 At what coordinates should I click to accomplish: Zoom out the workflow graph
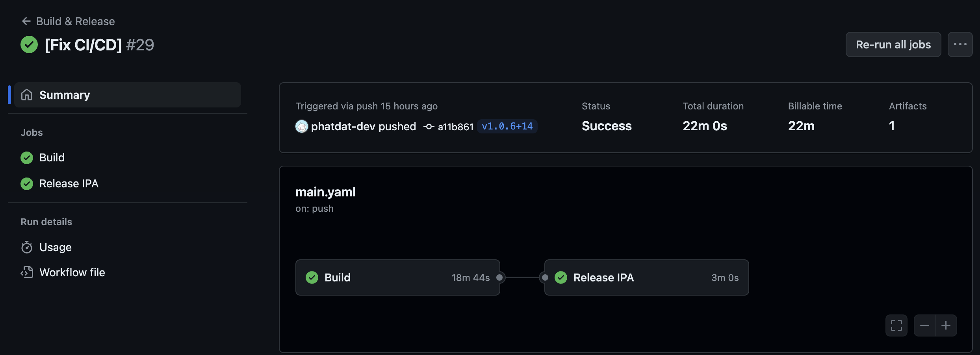tap(924, 325)
